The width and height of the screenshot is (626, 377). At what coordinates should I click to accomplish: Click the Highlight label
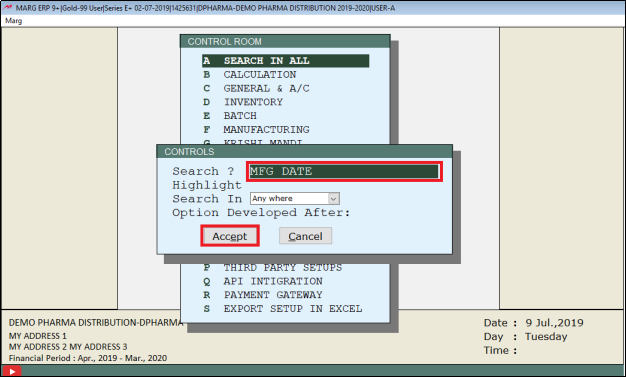coord(207,185)
